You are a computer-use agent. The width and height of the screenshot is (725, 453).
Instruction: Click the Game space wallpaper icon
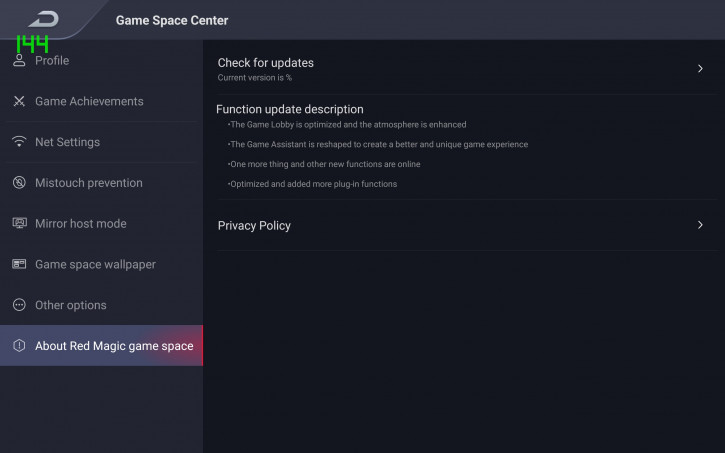pos(19,264)
